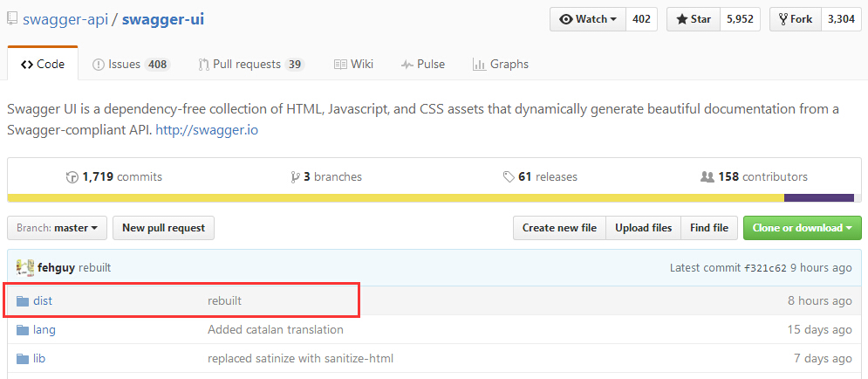Click fehguy's avatar image
868x379 pixels.
tap(24, 267)
